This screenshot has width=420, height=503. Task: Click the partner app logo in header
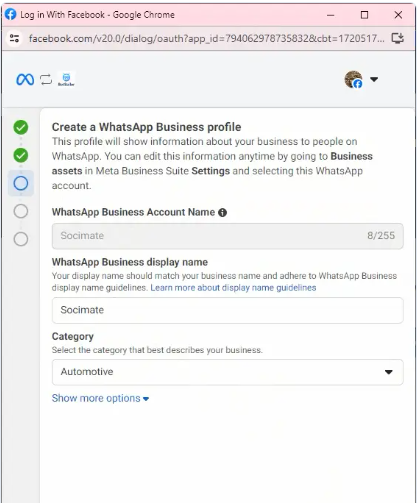(66, 79)
